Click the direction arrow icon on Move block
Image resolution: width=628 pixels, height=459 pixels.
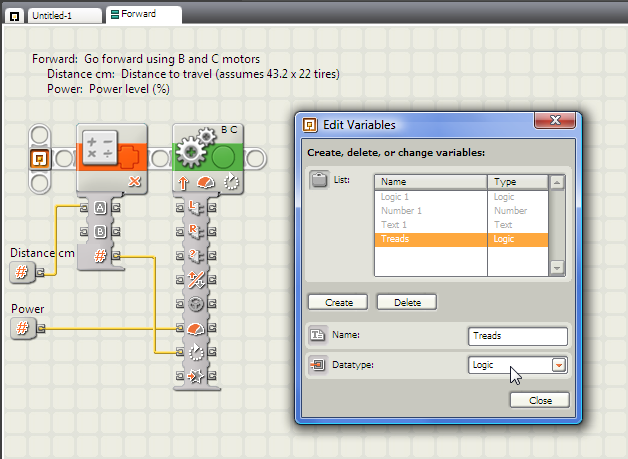click(x=183, y=183)
